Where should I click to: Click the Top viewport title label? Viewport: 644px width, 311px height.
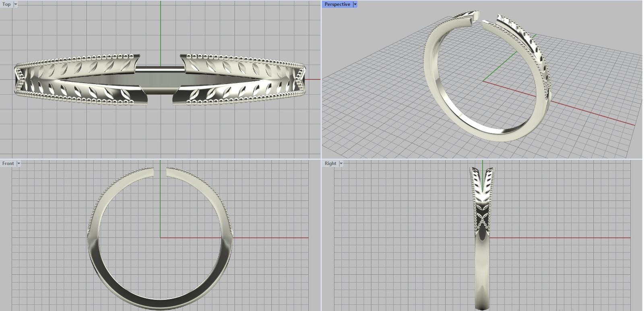[6, 4]
